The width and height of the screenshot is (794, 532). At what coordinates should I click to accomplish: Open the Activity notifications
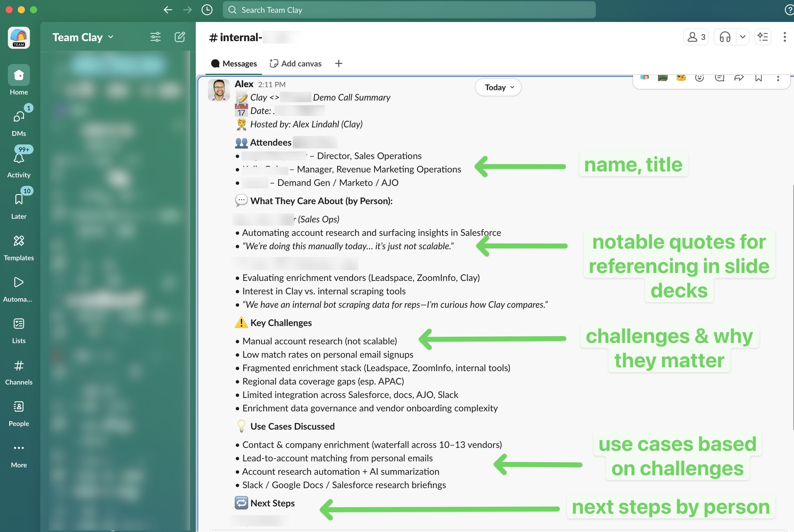click(x=19, y=163)
